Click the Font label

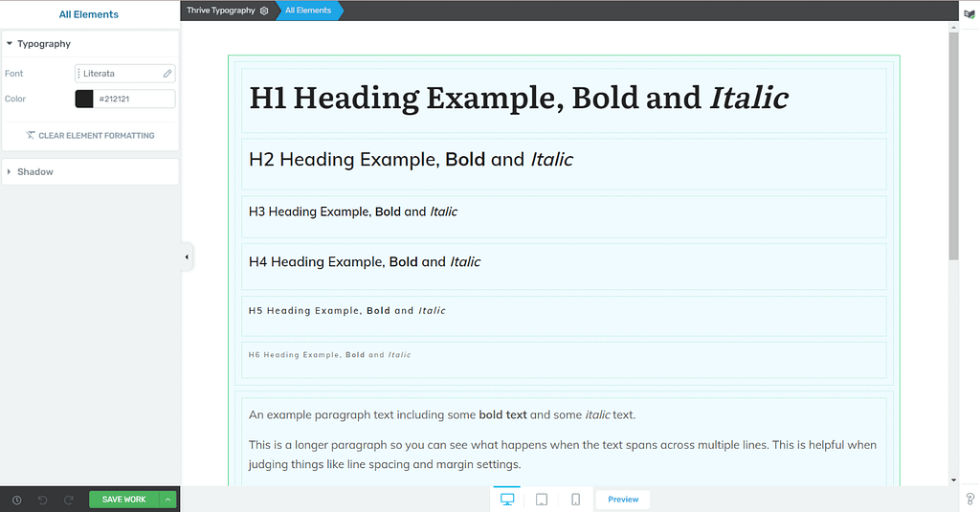pyautogui.click(x=13, y=73)
